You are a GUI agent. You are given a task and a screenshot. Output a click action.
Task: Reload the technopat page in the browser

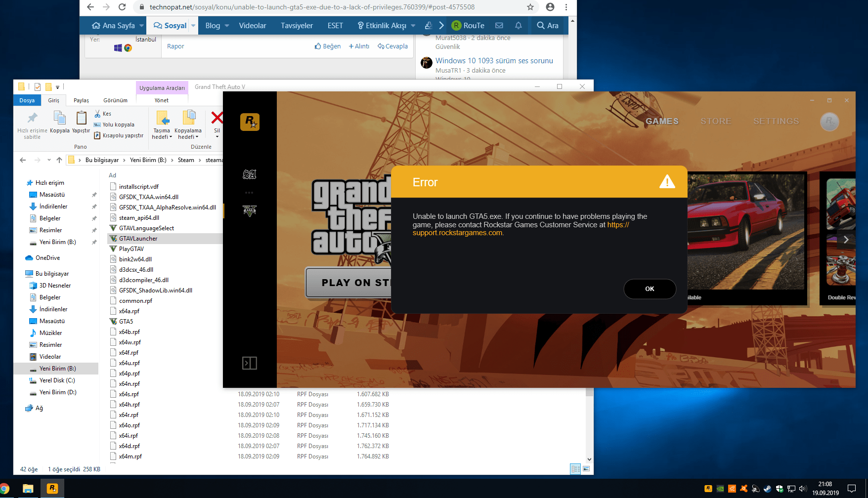[122, 7]
